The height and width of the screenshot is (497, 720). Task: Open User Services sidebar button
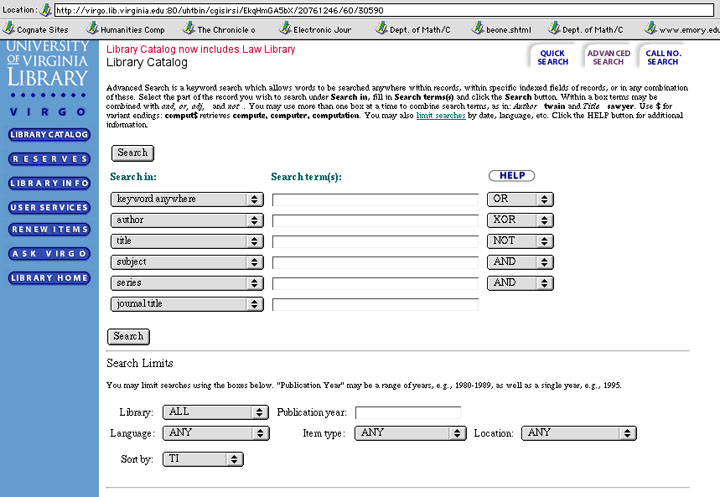(x=49, y=208)
